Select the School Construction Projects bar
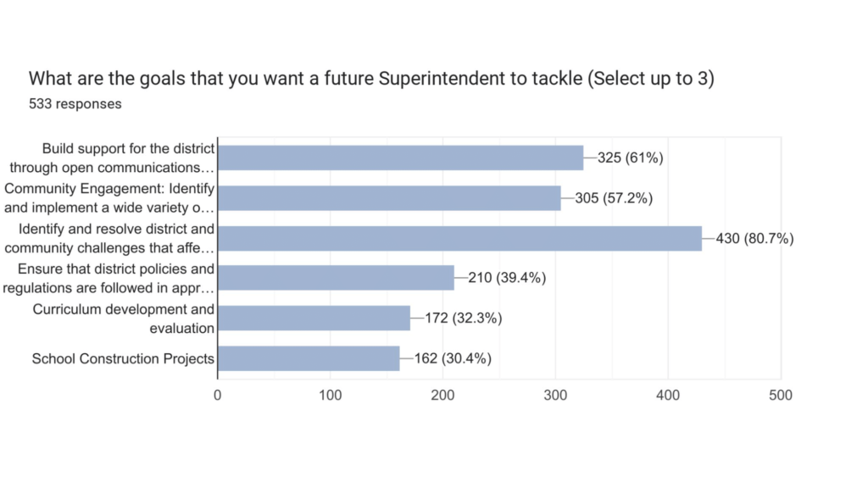 coord(309,358)
